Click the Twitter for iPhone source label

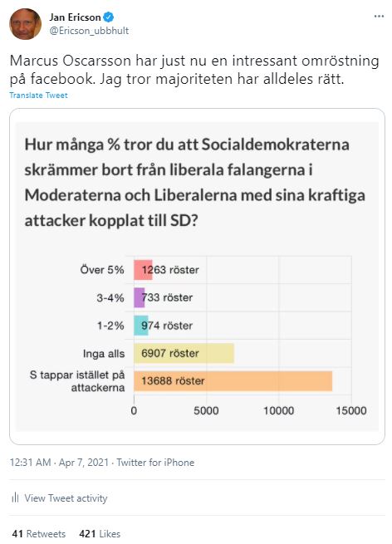tap(155, 462)
